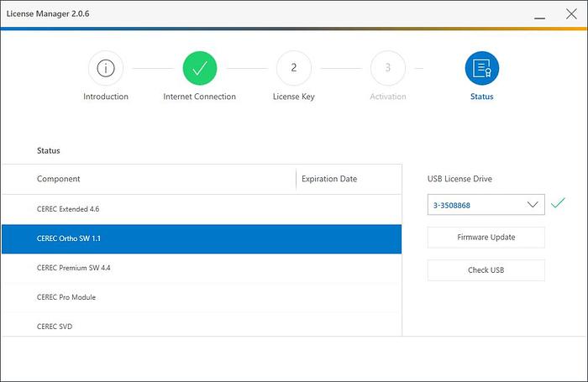Select the CEREC Extended 4.6 row

coord(202,208)
